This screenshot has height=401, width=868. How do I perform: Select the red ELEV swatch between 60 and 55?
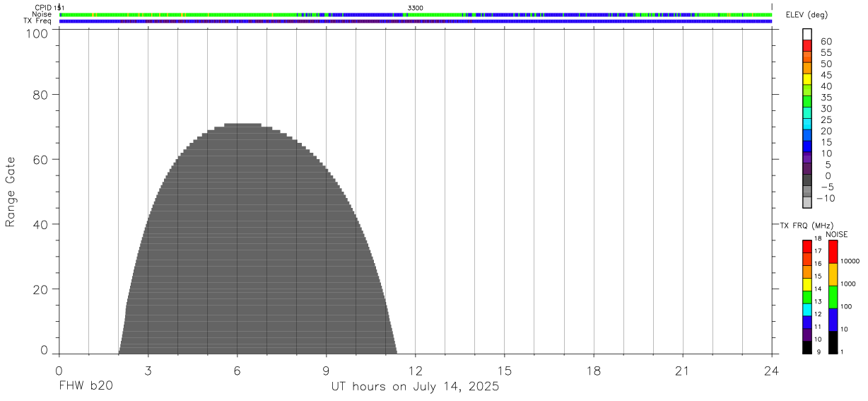click(x=807, y=45)
